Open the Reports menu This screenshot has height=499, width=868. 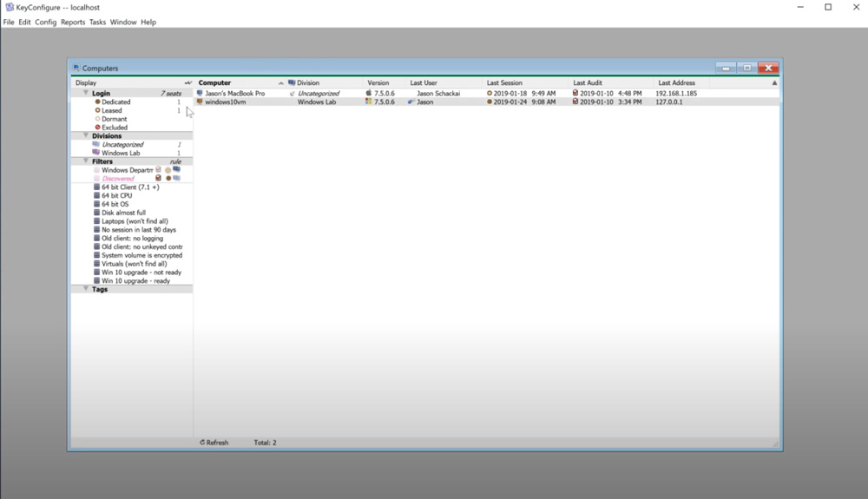coord(73,22)
